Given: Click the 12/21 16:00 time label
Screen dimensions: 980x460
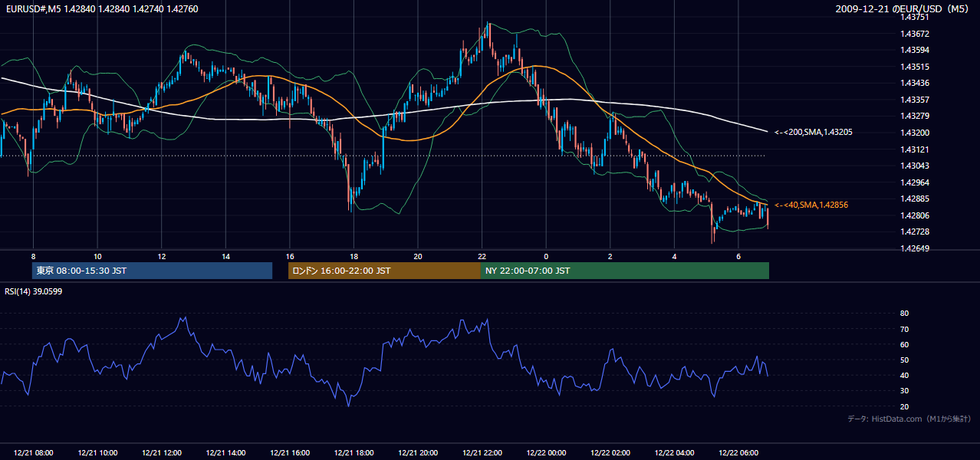Looking at the screenshot, I should pos(290,453).
